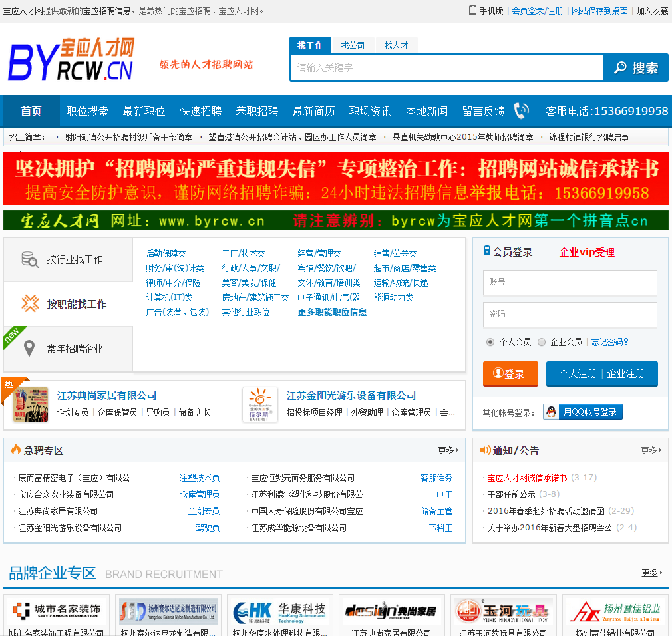Click the telephone handset icon in the nav bar

(521, 111)
